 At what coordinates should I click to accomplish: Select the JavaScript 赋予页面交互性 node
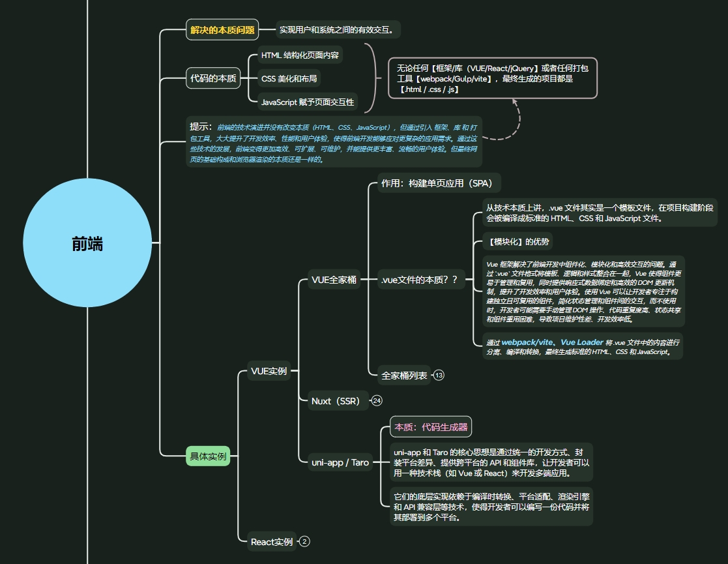coord(307,102)
